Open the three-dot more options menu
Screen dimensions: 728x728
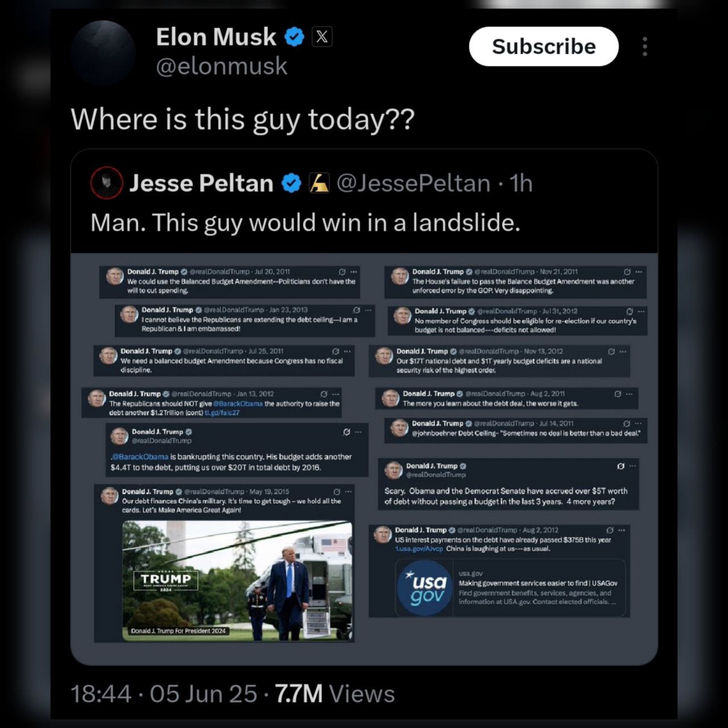point(644,47)
